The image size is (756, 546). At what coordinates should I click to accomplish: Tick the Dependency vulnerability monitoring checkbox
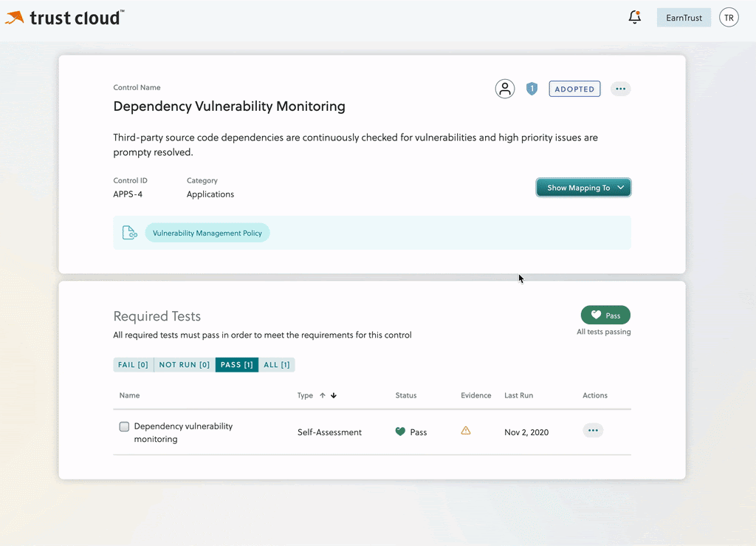pos(124,426)
